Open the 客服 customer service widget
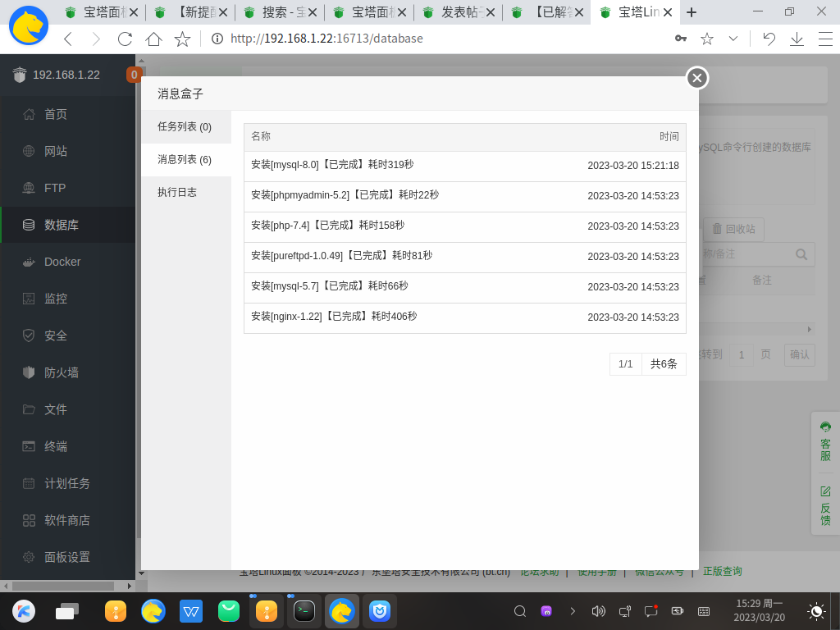Viewport: 840px width, 630px height. coord(825,442)
